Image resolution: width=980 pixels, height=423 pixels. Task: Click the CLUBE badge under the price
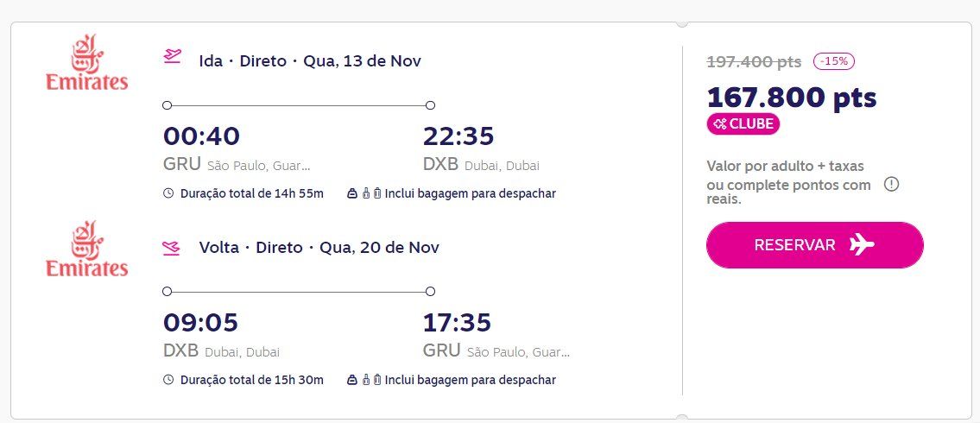coord(743,123)
